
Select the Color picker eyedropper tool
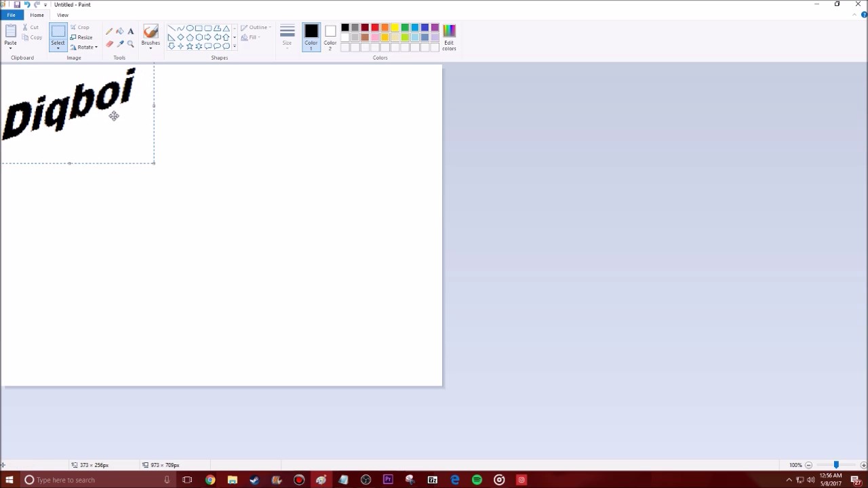[x=120, y=43]
